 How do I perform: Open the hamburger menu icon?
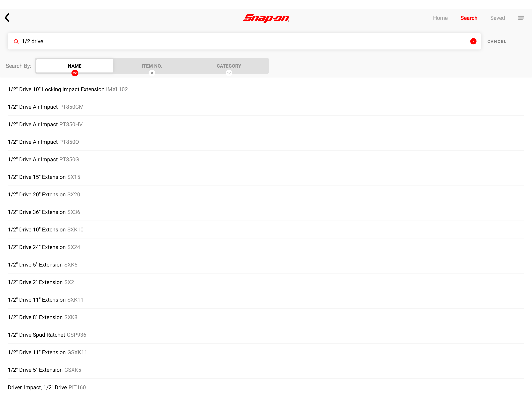click(x=521, y=18)
